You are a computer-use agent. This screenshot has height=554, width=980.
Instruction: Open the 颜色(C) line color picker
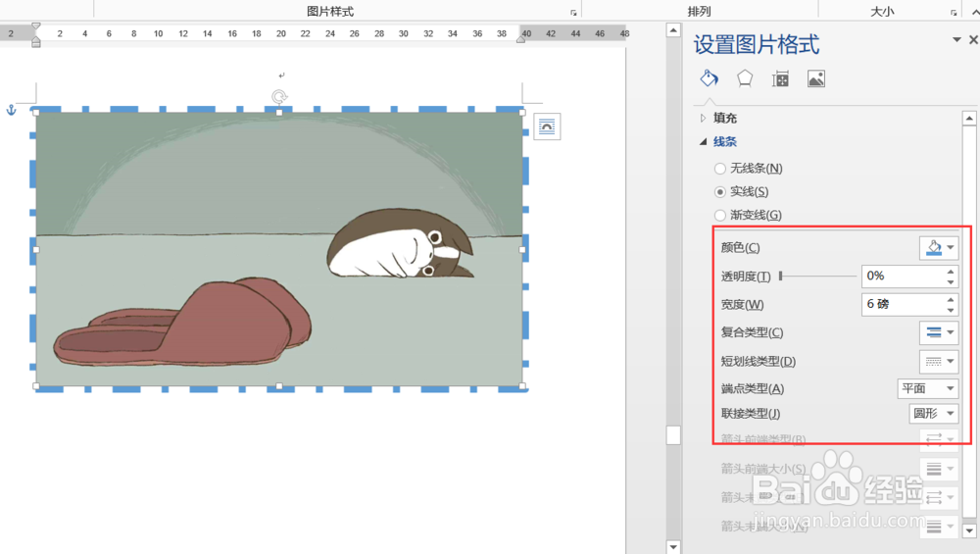(939, 248)
